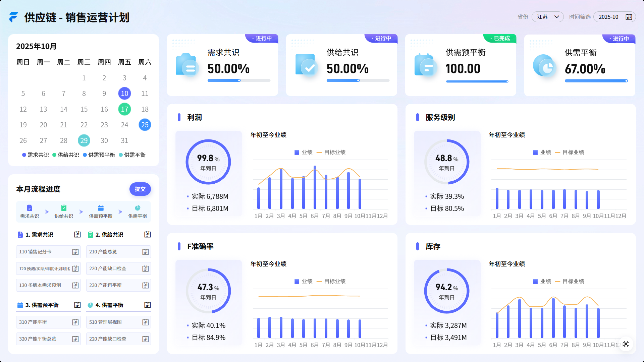This screenshot has height=362, width=644.
Task: Toggle 业绩 legend in 利润 chart
Action: click(x=304, y=152)
